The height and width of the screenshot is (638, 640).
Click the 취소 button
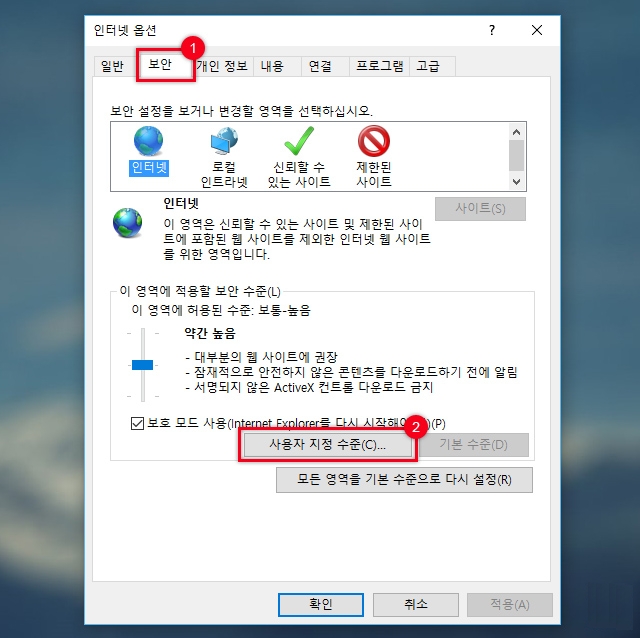pos(416,605)
